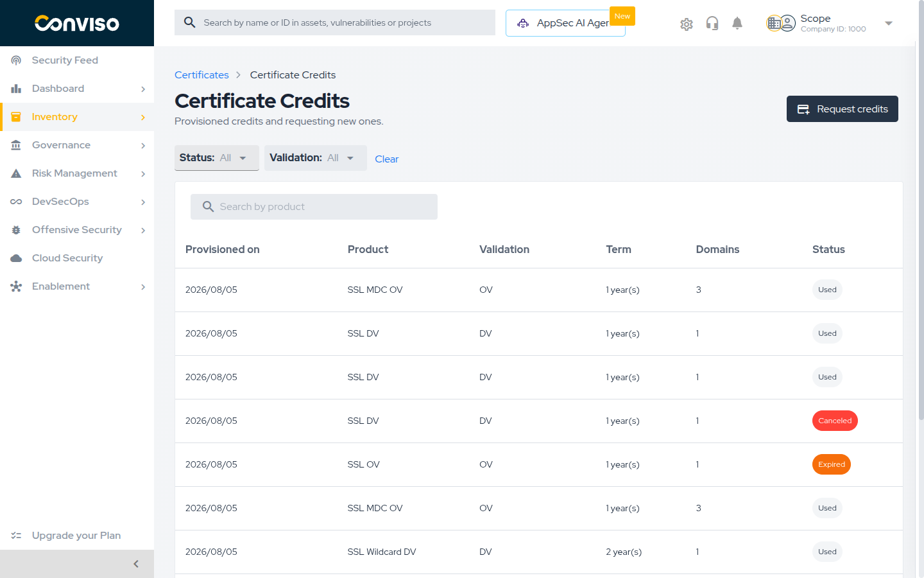The height and width of the screenshot is (578, 924).
Task: Click the Expired status badge
Action: (832, 464)
